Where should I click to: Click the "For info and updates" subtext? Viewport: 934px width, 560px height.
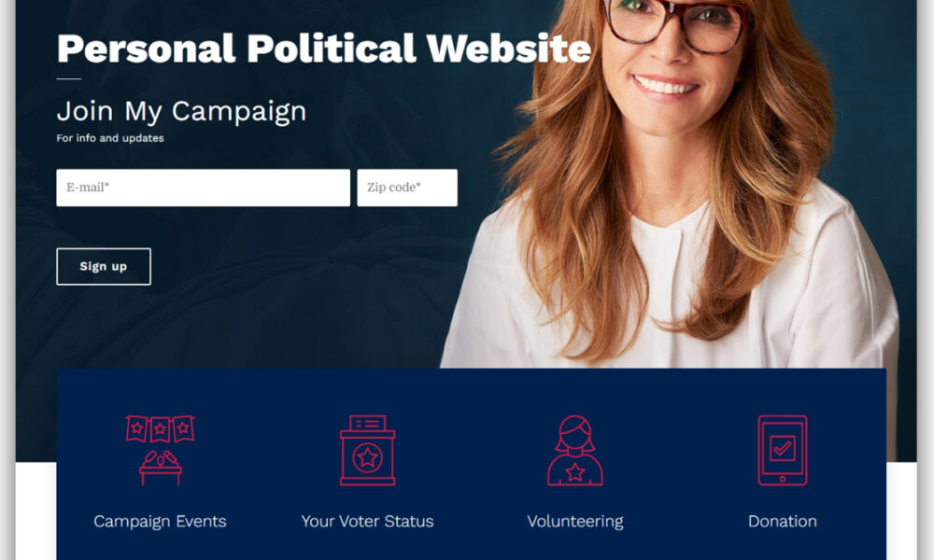point(110,138)
